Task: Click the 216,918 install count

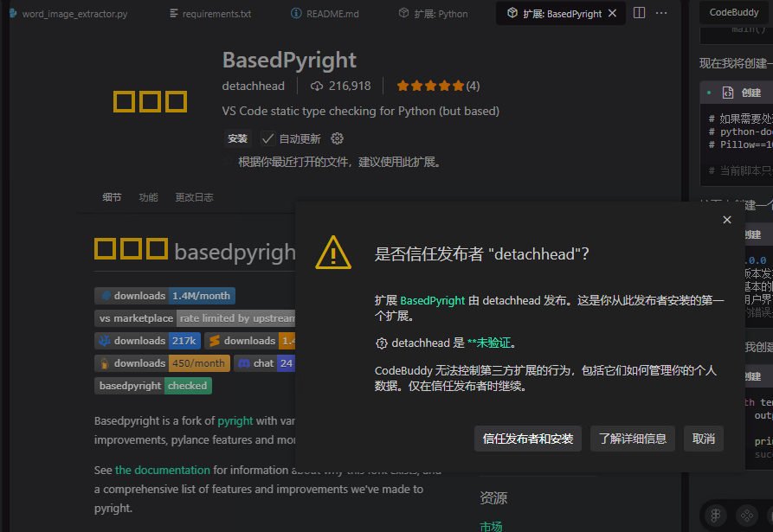Action: tap(341, 87)
